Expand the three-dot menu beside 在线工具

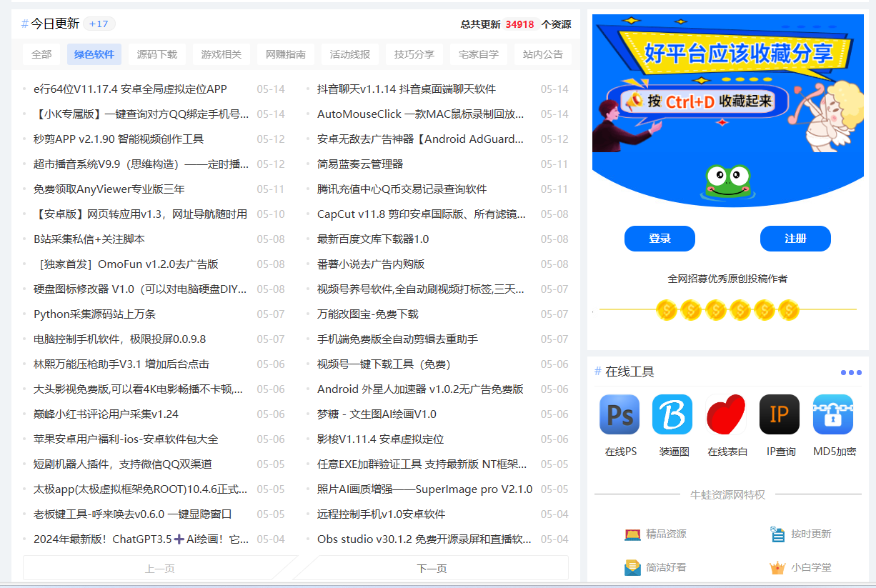[x=850, y=372]
